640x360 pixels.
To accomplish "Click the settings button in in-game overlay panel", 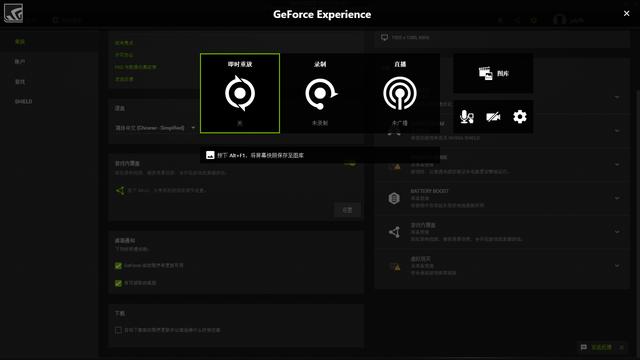I will pyautogui.click(x=347, y=210).
